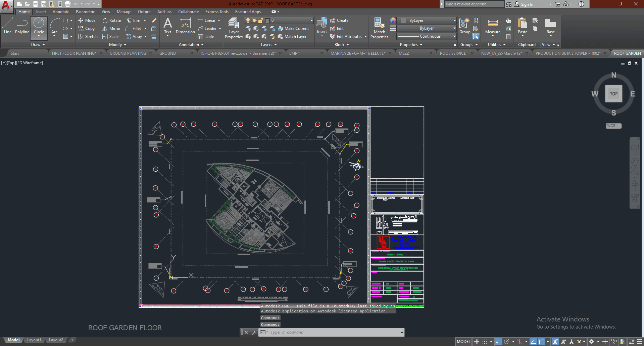Toggle drawing grid display in status bar
644x346 pixels.
pyautogui.click(x=476, y=342)
